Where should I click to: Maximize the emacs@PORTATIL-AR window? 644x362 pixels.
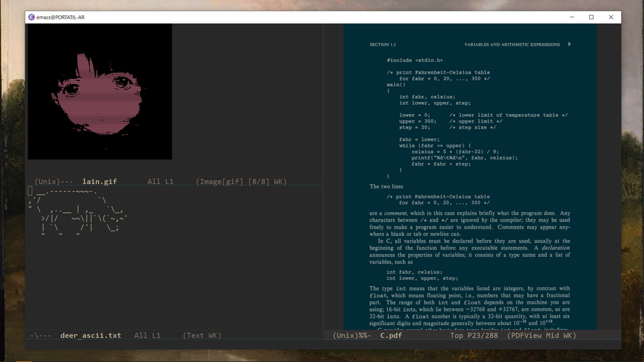592,17
